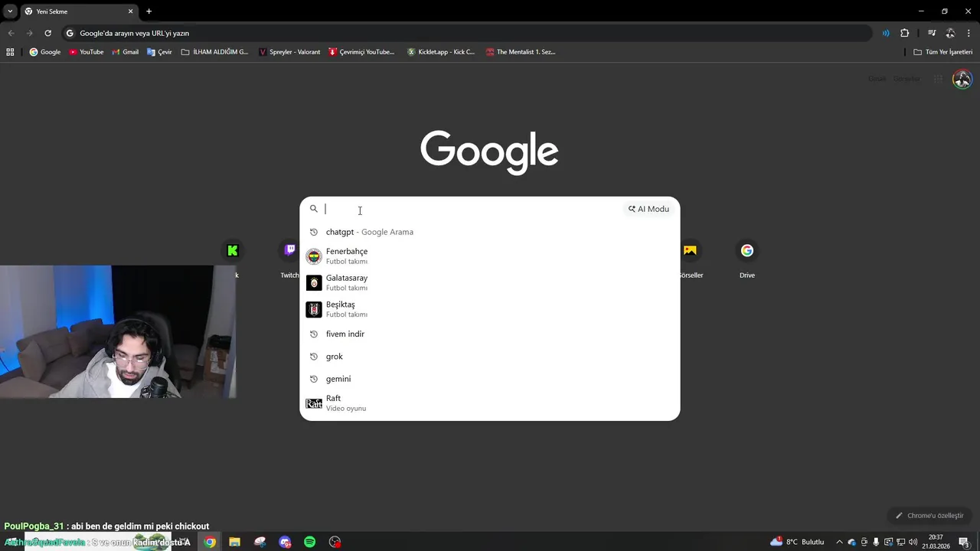
Task: Open the Spreyler - Valorant bookmark
Action: [289, 52]
